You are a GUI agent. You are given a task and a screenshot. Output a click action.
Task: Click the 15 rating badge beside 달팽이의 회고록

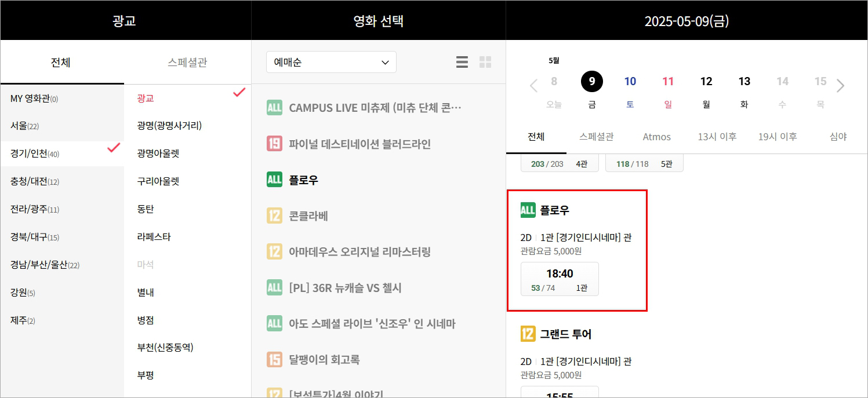click(274, 360)
